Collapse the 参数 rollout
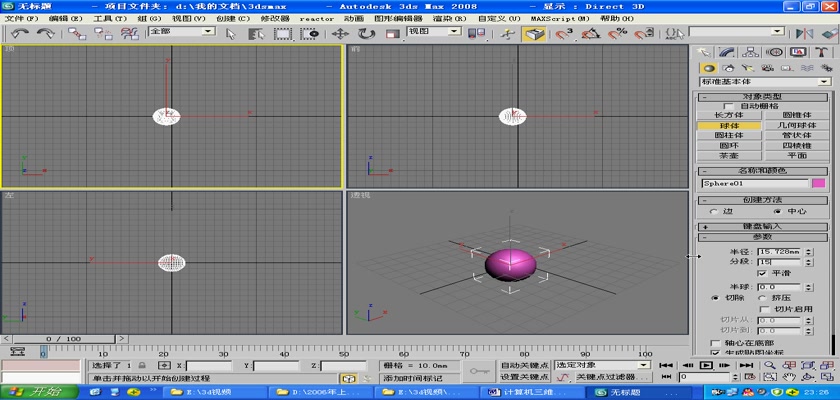 [763, 237]
